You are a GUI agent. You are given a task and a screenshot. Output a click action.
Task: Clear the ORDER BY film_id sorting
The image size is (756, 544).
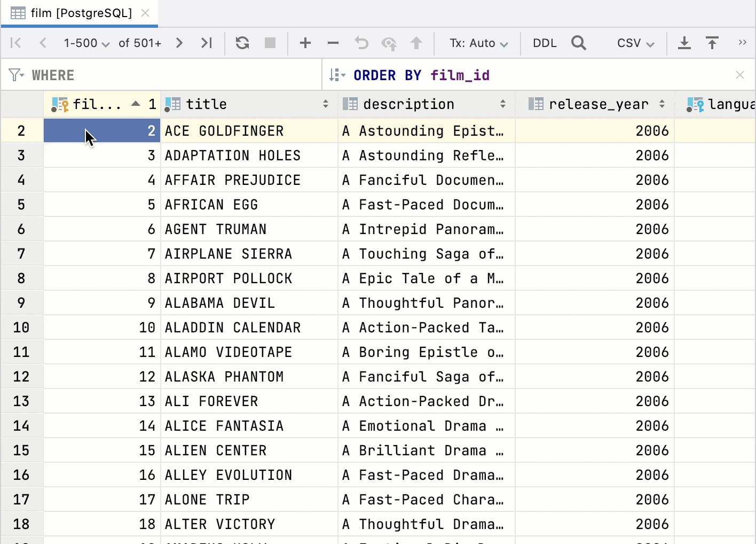740,75
